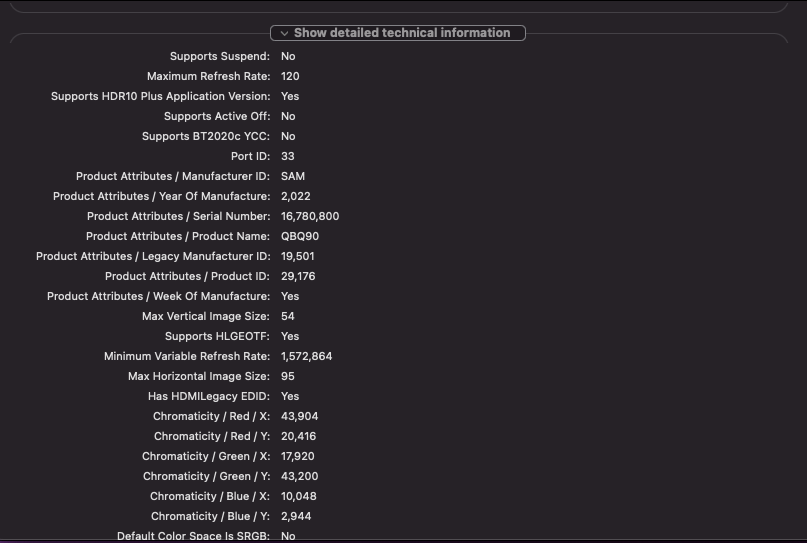Image resolution: width=807 pixels, height=543 pixels.
Task: Click the Product Name value QBQ90
Action: (300, 236)
